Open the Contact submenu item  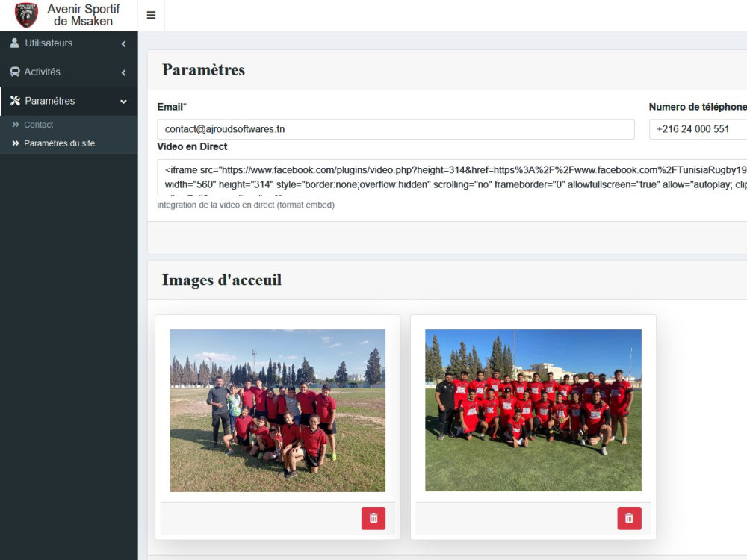coord(69,125)
